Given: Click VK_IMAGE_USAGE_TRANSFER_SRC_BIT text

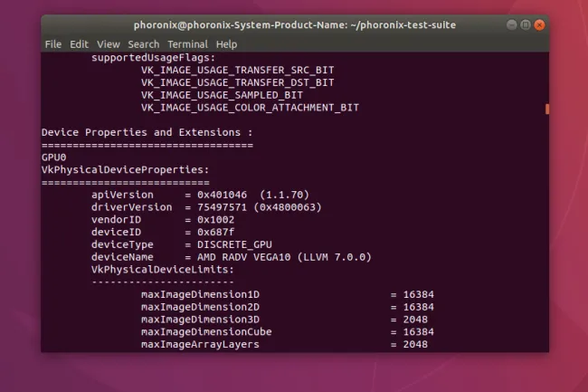Looking at the screenshot, I should point(237,70).
